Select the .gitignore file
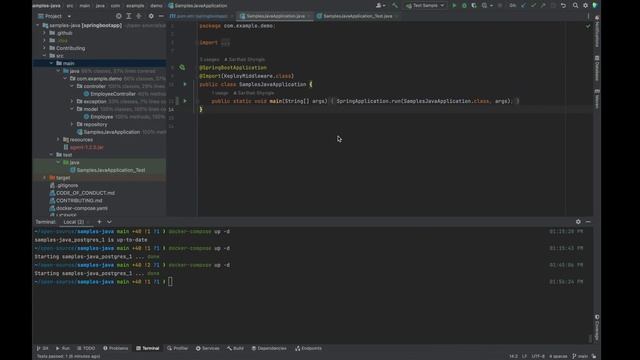Screen dimensions: 640x360 click(67, 185)
